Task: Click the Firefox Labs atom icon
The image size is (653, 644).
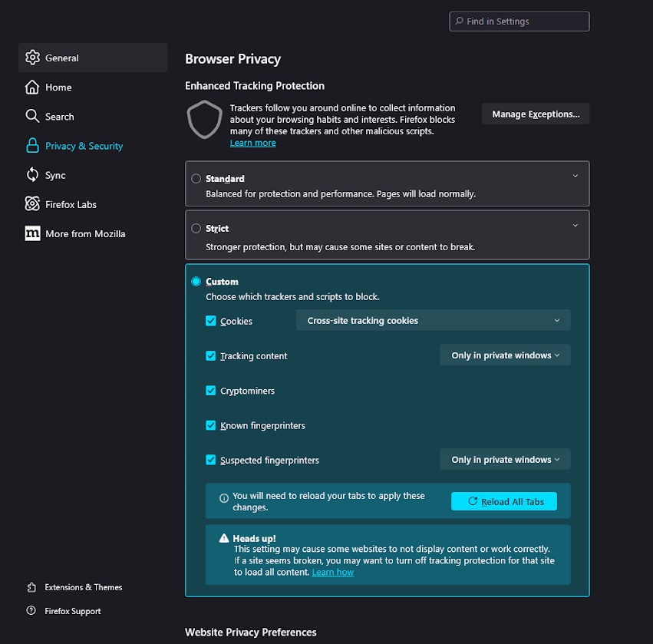Action: point(32,204)
